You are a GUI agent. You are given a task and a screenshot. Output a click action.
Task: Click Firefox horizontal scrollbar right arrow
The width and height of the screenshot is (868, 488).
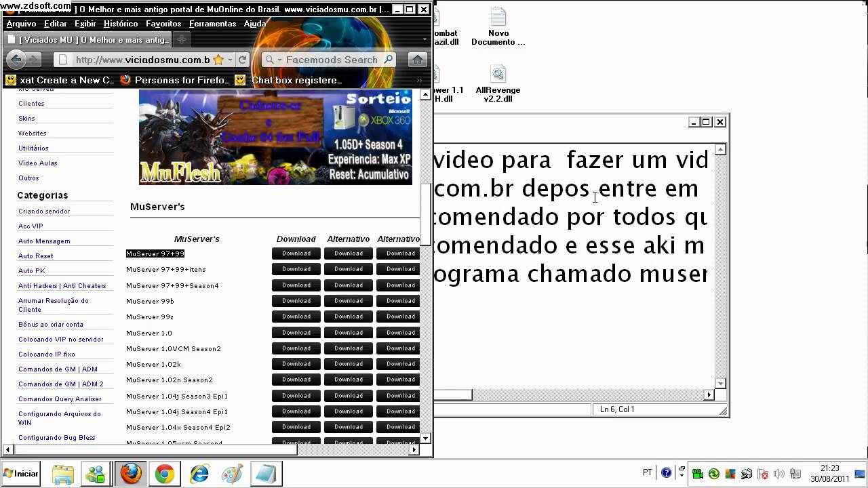point(415,449)
